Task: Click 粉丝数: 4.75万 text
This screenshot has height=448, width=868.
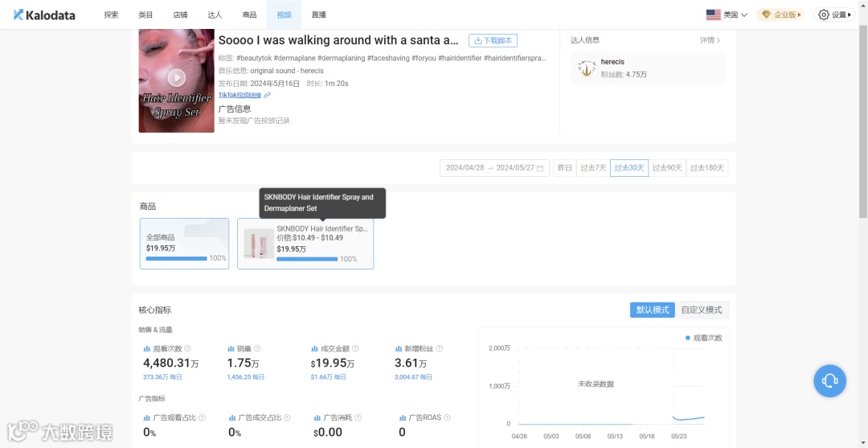Action: pos(624,74)
